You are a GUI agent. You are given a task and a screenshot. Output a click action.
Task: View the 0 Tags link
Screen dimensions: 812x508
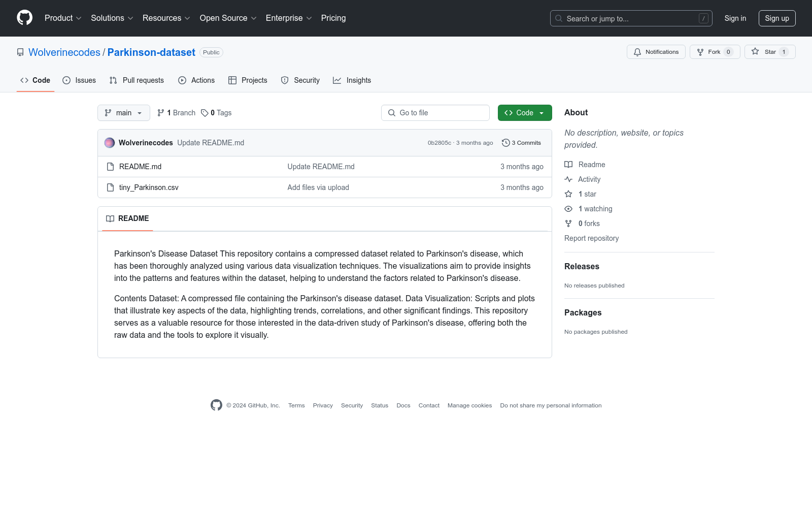point(216,113)
